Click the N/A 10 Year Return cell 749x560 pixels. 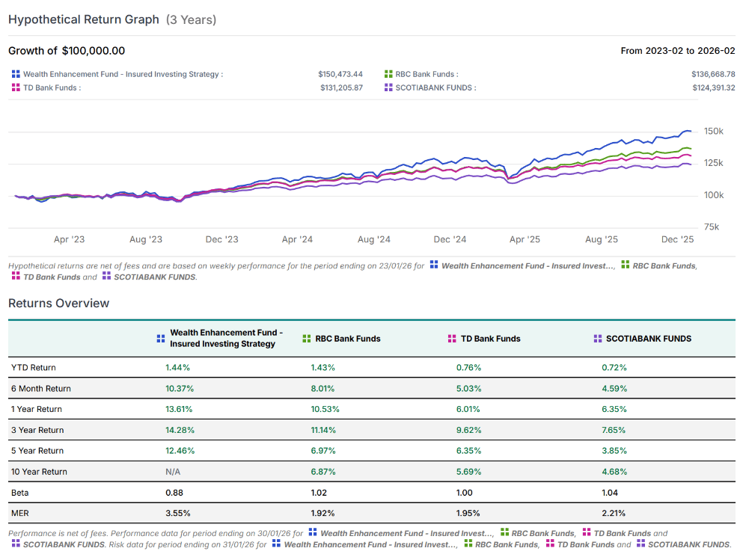pos(173,472)
